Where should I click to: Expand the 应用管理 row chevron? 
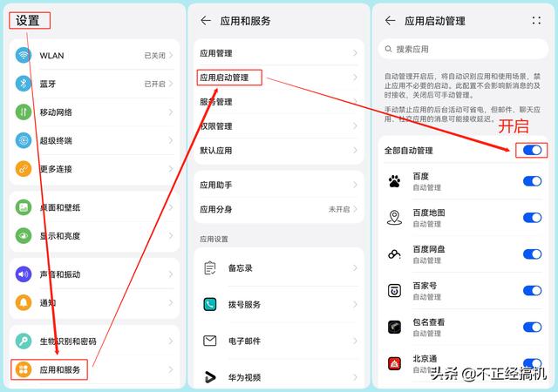pyautogui.click(x=355, y=53)
